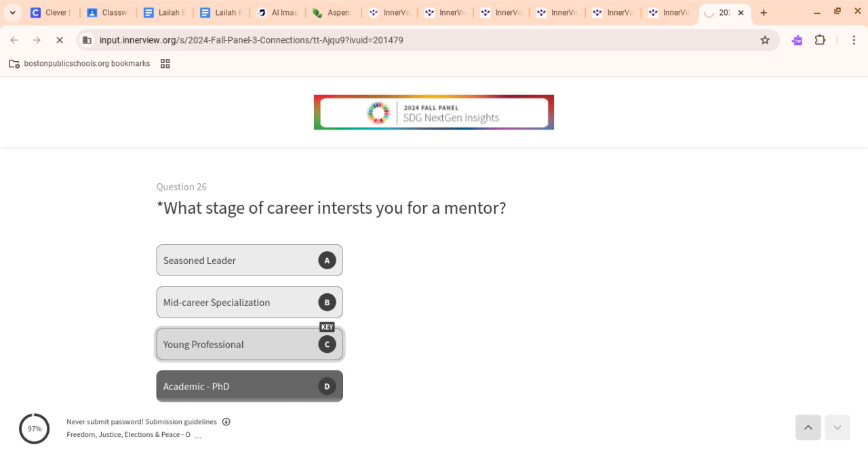The width and height of the screenshot is (868, 458).
Task: View site information icon in address bar
Action: click(x=87, y=40)
